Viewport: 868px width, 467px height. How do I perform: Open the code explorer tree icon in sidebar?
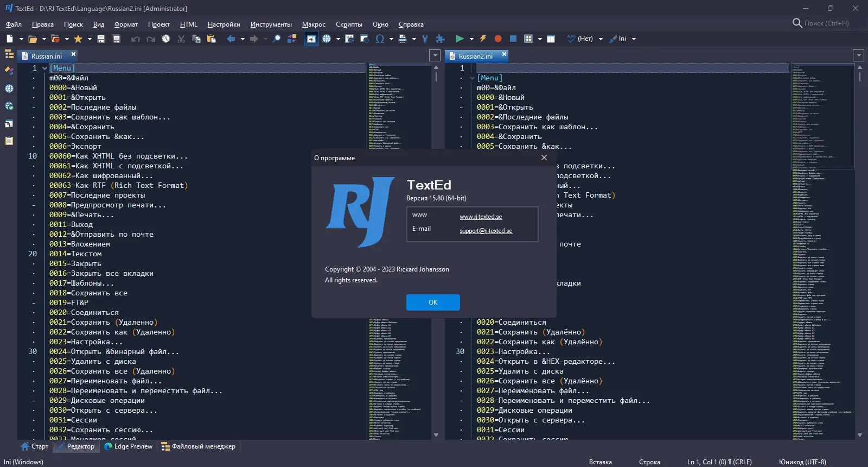coord(9,54)
